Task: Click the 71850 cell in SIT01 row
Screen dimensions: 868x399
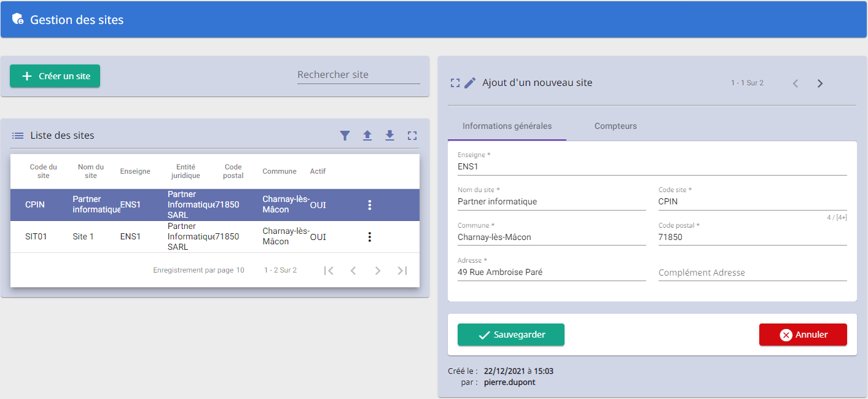Action: pos(227,237)
